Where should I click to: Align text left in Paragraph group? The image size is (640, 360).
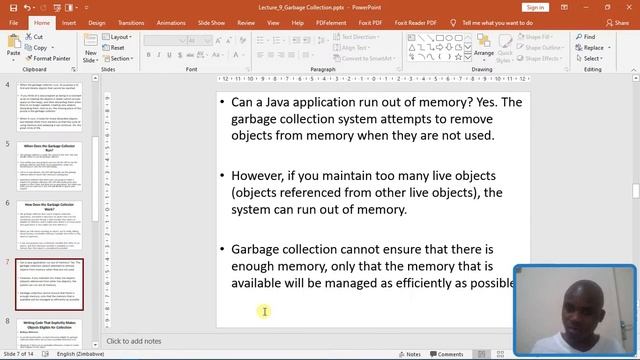click(260, 55)
